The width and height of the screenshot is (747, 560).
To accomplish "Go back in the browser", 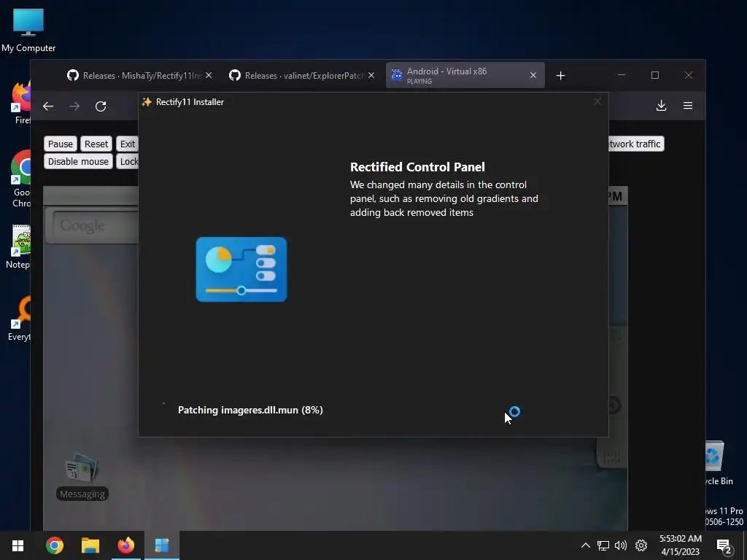I will point(48,106).
